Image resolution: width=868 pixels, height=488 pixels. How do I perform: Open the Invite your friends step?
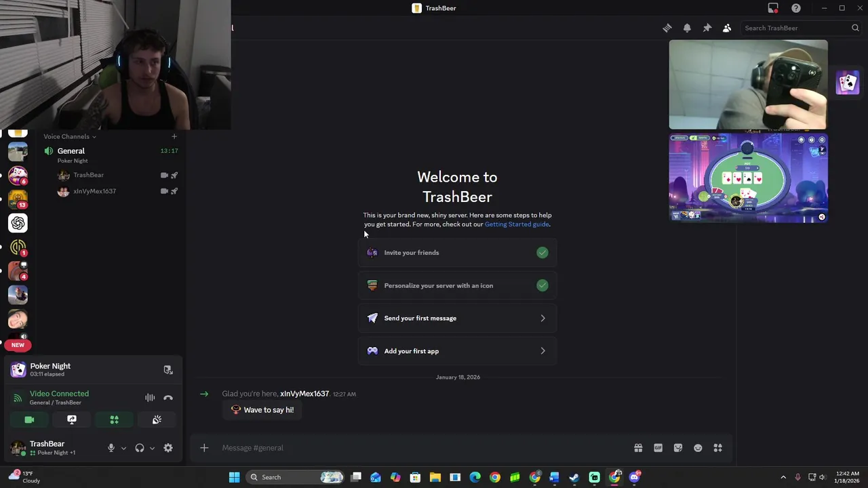tap(457, 253)
